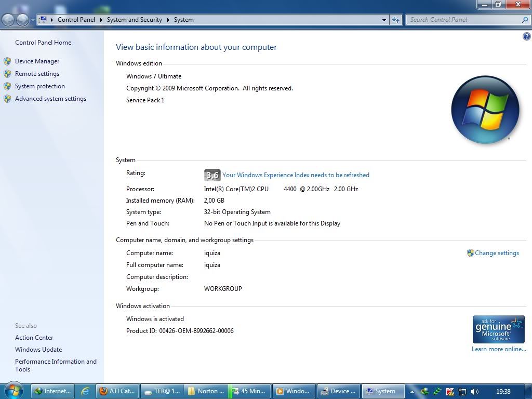This screenshot has width=532, height=399.
Task: Click the Windows Start orb
Action: click(13, 391)
